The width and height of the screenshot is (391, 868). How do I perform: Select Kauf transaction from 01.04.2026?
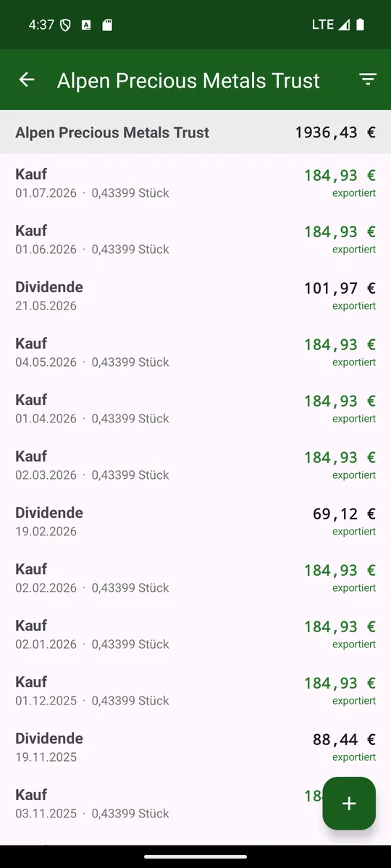click(x=195, y=408)
